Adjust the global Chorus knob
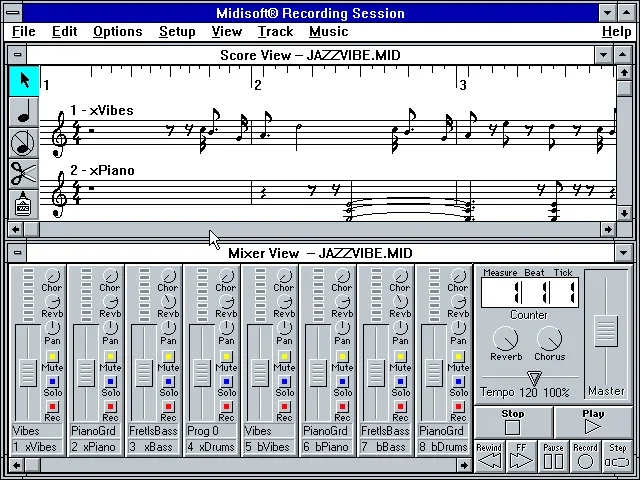The height and width of the screenshot is (480, 640). 549,338
